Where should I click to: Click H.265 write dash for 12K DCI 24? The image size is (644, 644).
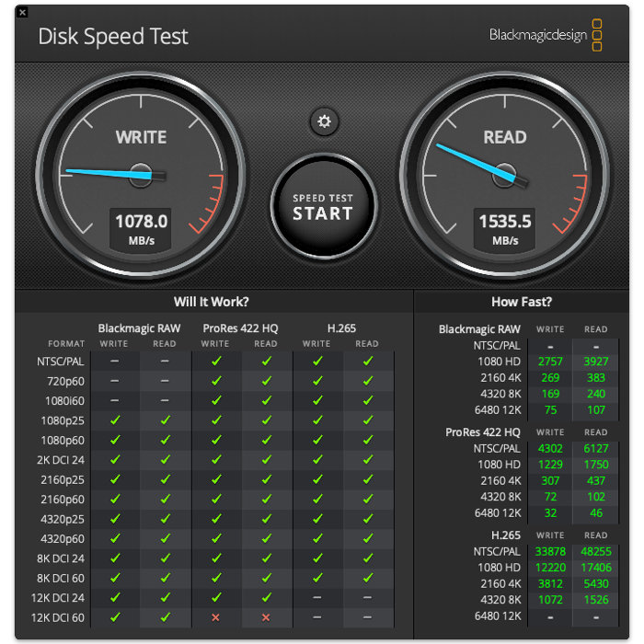pos(317,598)
